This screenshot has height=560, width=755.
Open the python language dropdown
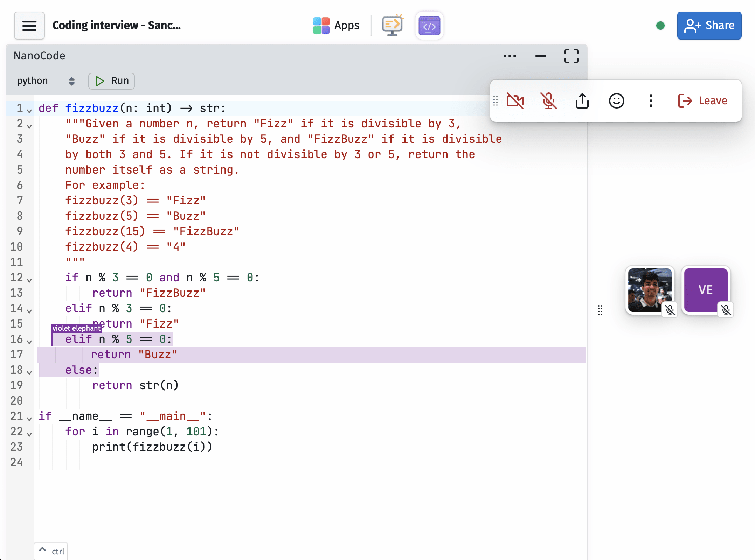[46, 81]
